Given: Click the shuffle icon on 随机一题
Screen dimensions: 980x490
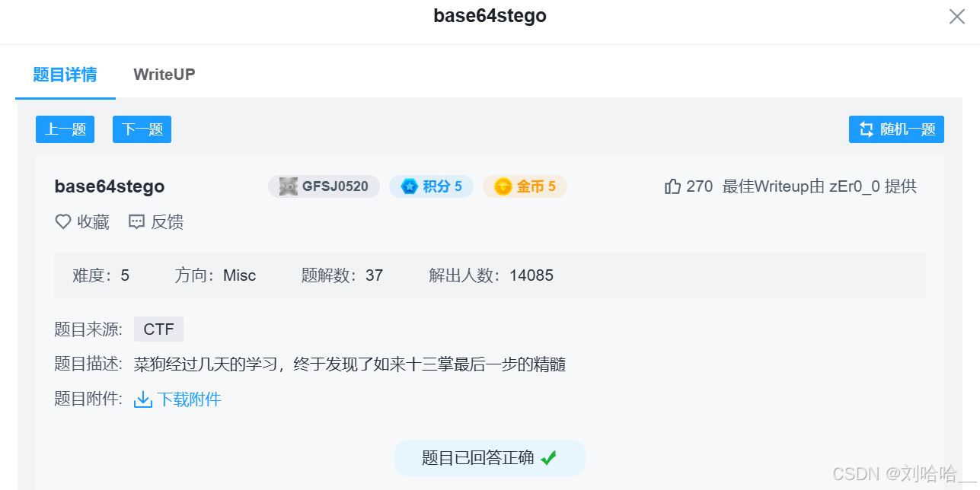Looking at the screenshot, I should (866, 129).
